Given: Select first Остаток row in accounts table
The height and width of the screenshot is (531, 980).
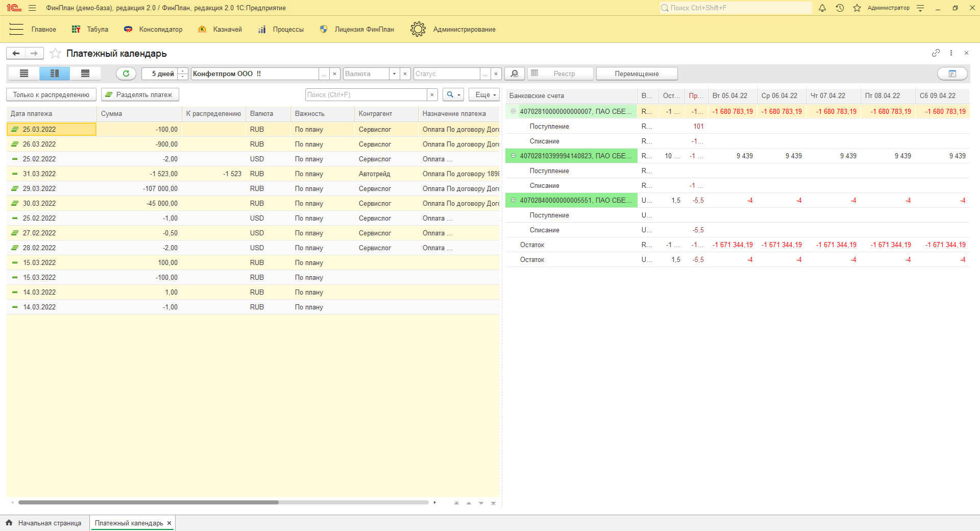Looking at the screenshot, I should point(738,245).
